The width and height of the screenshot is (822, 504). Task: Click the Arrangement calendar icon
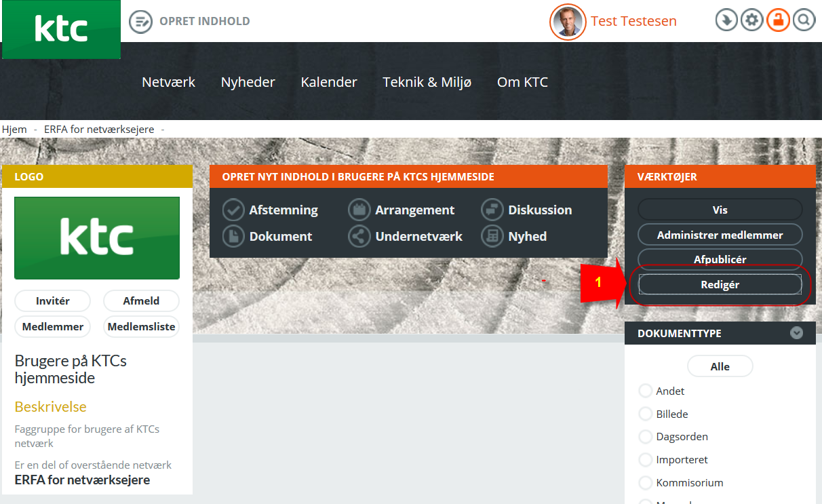coord(359,210)
